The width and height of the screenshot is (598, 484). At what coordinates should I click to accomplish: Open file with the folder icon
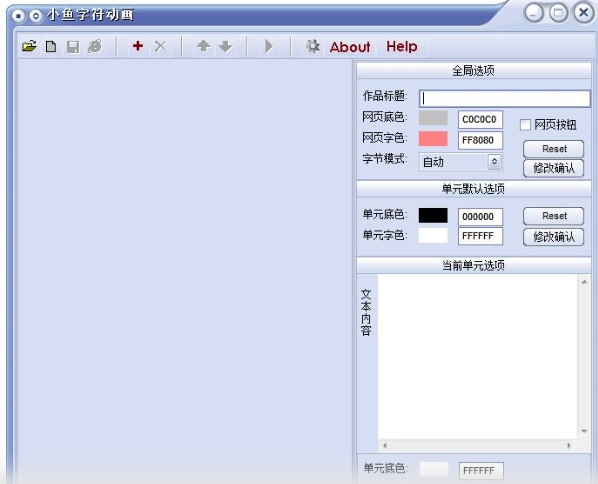point(29,47)
